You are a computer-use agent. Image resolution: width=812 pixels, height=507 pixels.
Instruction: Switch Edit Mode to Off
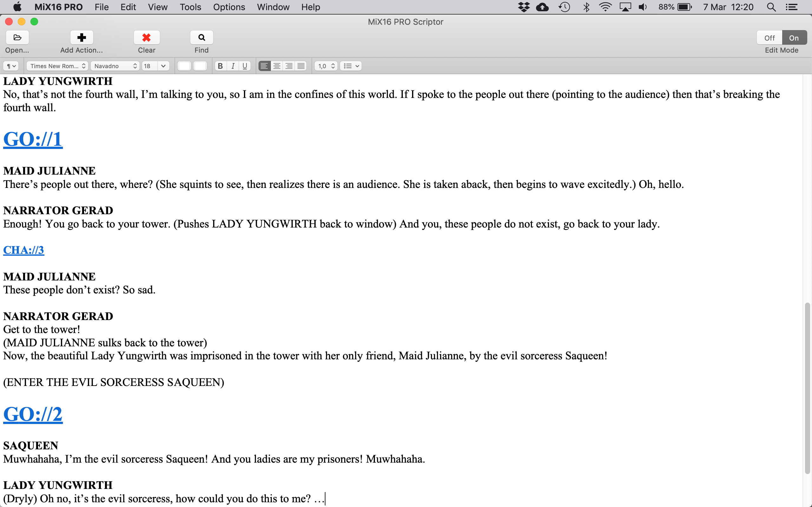[x=769, y=38]
